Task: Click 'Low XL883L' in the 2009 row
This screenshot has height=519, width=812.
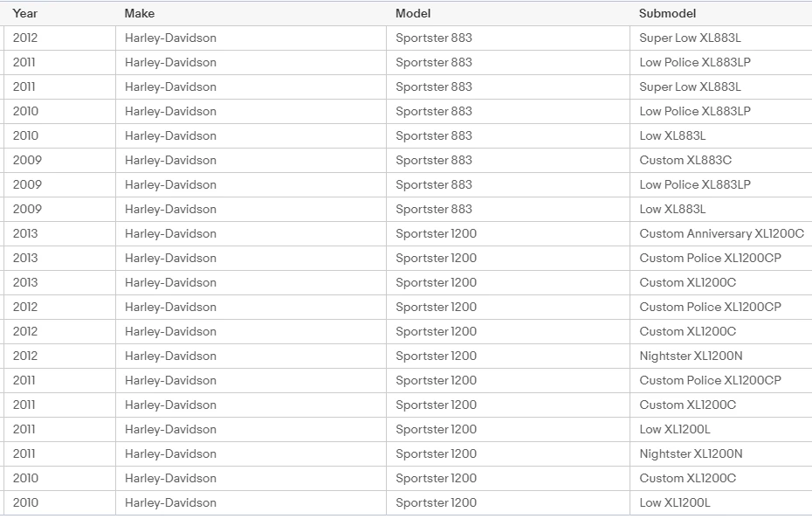Action: pyautogui.click(x=672, y=209)
